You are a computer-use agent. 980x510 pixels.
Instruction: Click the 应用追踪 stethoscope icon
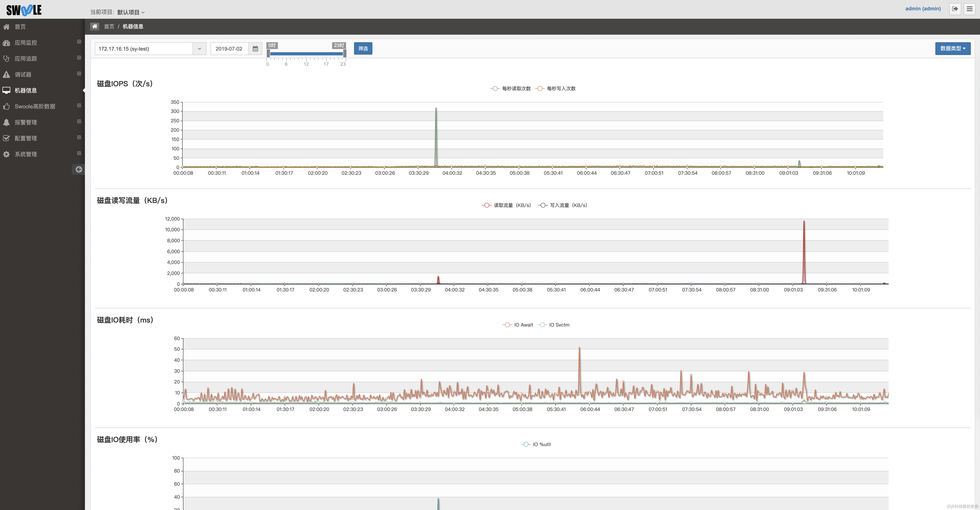pos(6,59)
